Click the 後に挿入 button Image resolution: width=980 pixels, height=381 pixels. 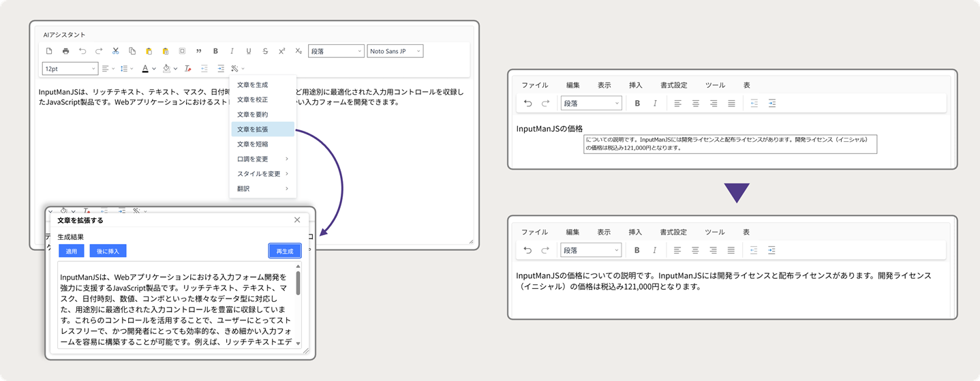pos(108,252)
